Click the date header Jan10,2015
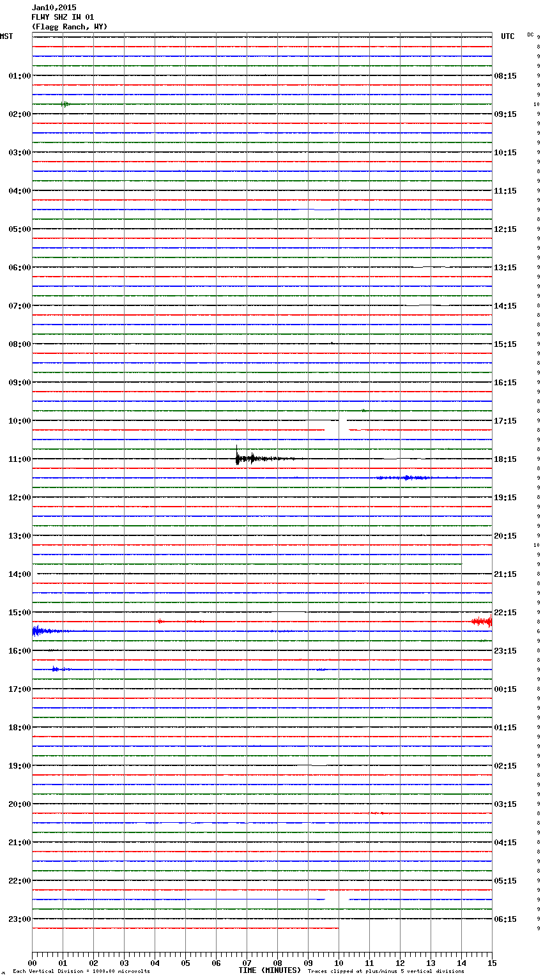543x980 pixels. click(54, 8)
